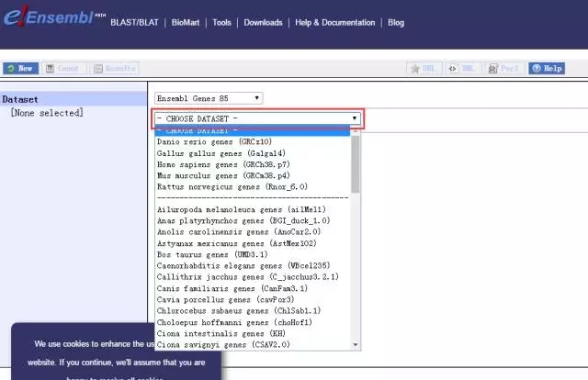Click the URL star button
588x380 pixels.
coord(424,68)
